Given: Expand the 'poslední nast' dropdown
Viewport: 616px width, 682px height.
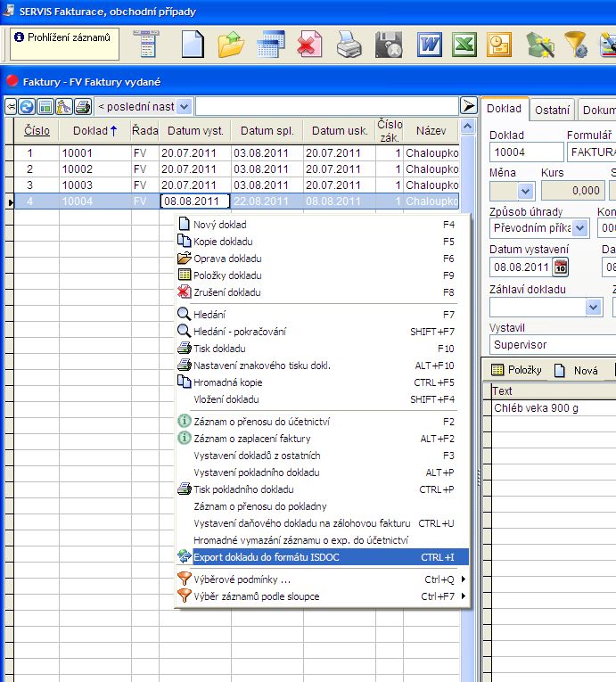Looking at the screenshot, I should coord(184,107).
